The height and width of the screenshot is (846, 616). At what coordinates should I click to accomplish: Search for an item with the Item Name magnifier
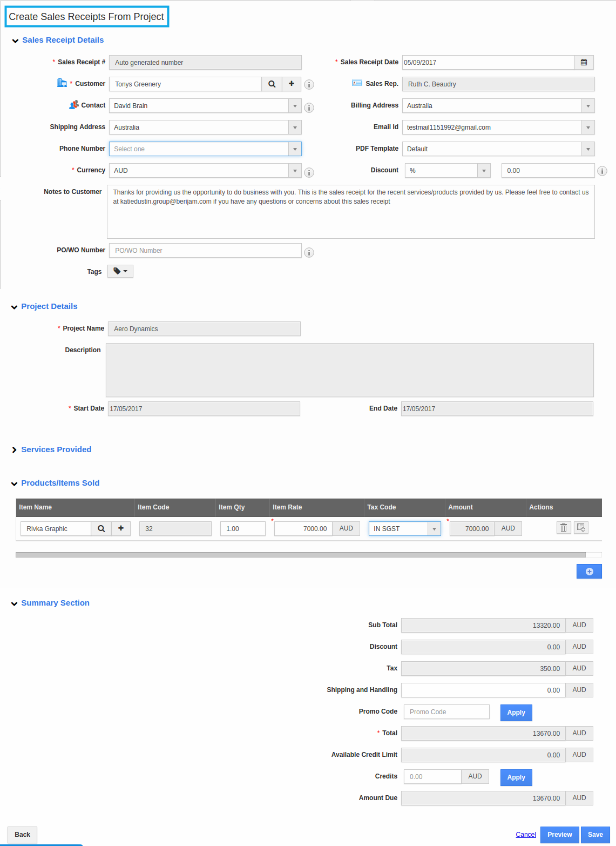click(x=101, y=528)
